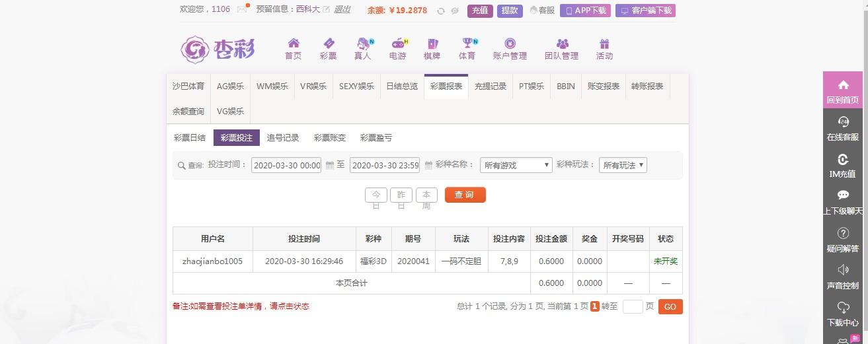This screenshot has height=344, width=868.
Task: Switch to the 沙巴体育 tab
Action: pos(188,86)
